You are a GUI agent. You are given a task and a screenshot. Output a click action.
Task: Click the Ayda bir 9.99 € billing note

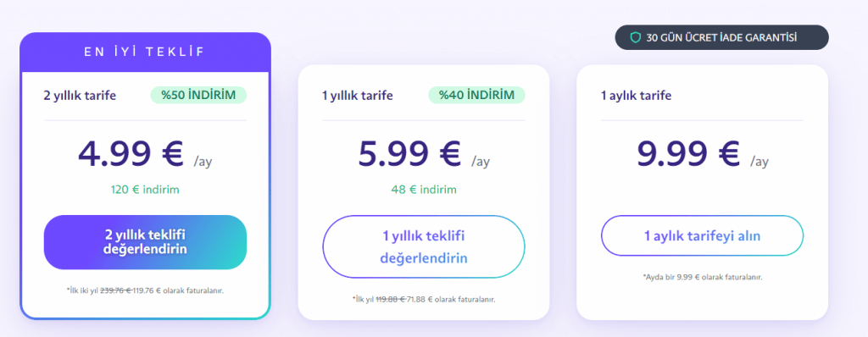pos(703,277)
